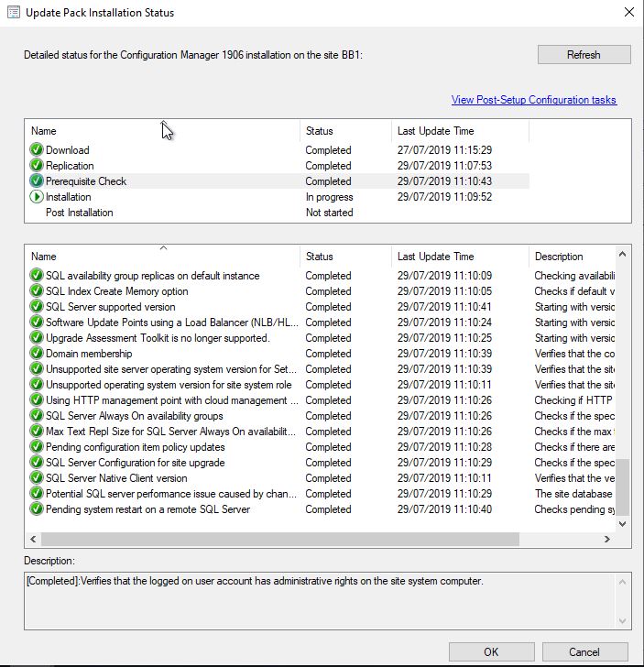Image resolution: width=644 pixels, height=667 pixels.
Task: Select 'The site database' description cell
Action: tap(573, 494)
